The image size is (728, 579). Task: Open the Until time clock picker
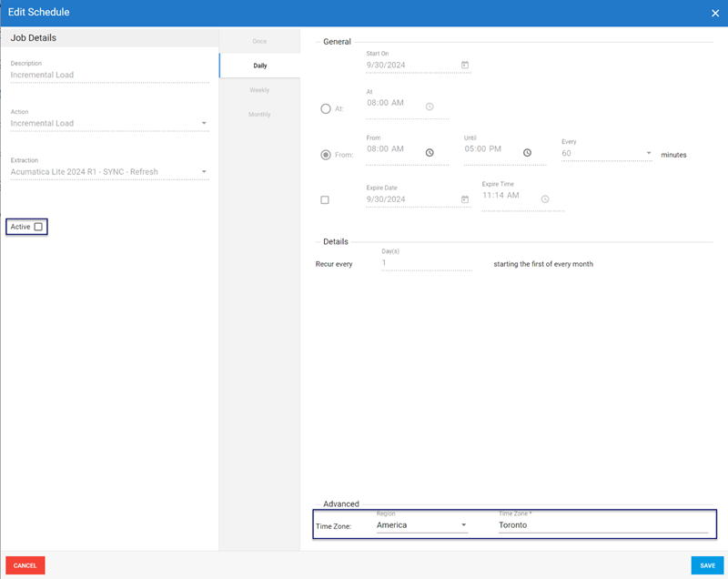[x=529, y=152]
